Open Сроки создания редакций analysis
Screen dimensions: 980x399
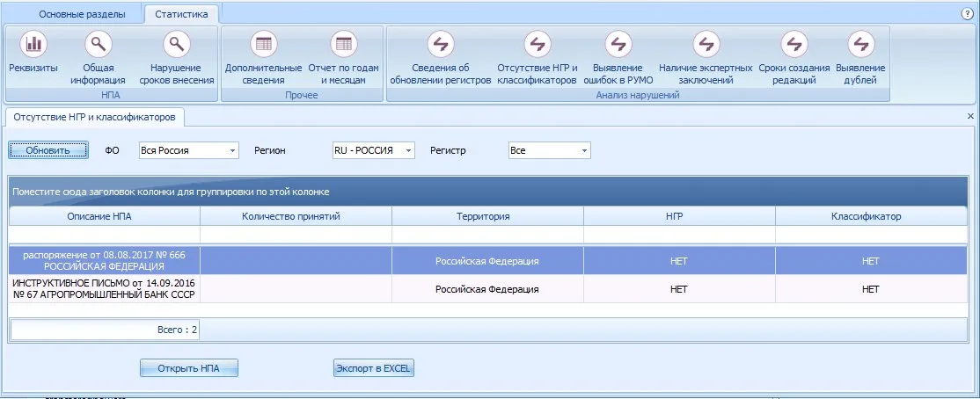pyautogui.click(x=794, y=58)
